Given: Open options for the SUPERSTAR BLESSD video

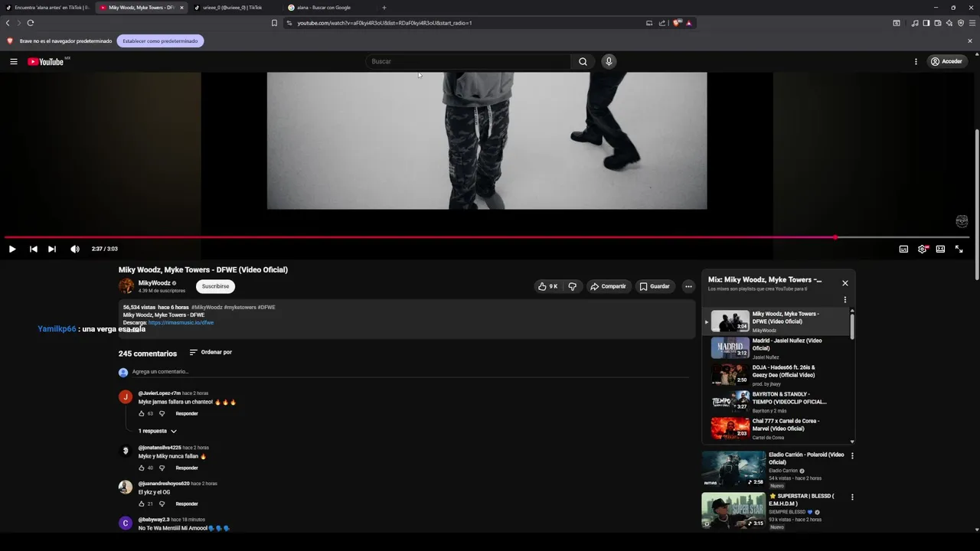Looking at the screenshot, I should 852,497.
